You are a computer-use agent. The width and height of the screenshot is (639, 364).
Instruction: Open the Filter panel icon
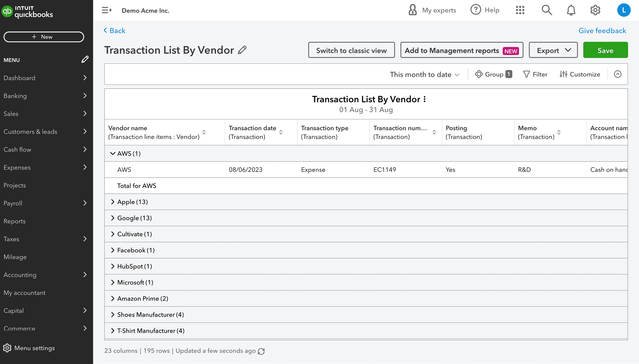click(527, 74)
